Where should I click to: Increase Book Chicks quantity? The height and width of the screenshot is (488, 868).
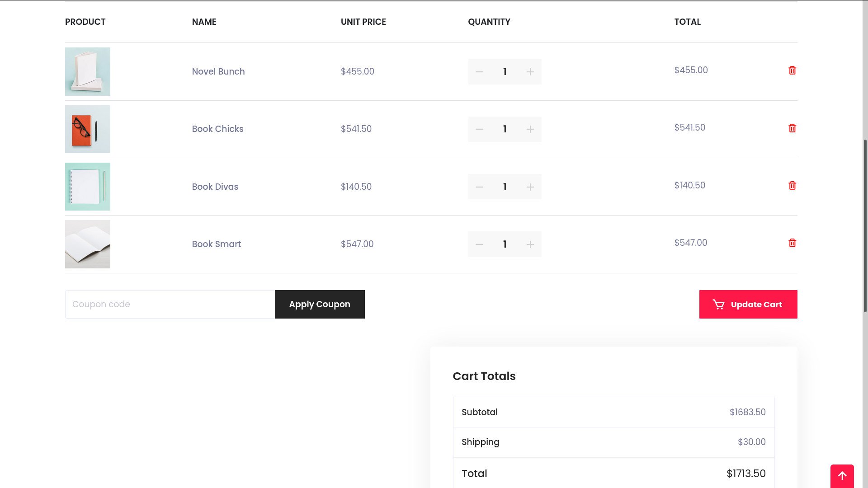(530, 129)
